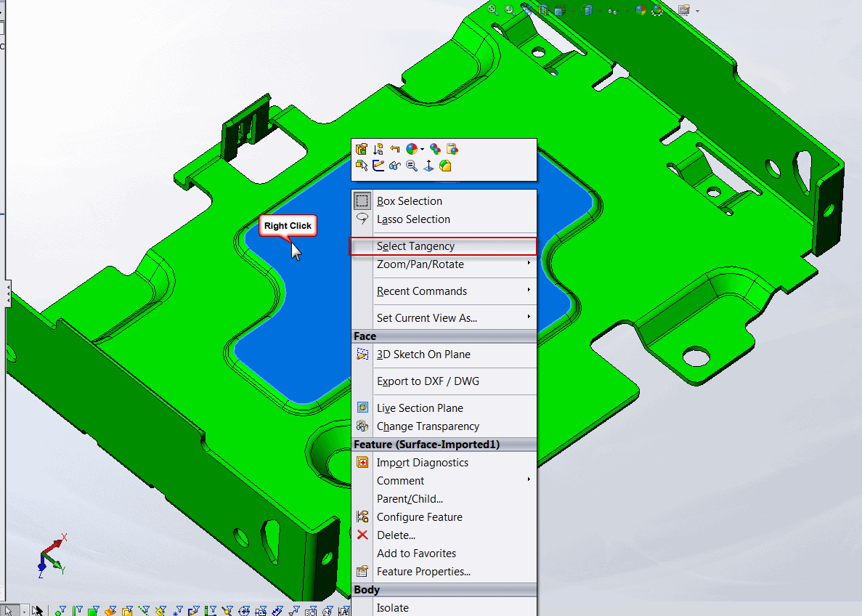Click Zoom to Selection magnifier icon
862x616 pixels.
tap(412, 166)
